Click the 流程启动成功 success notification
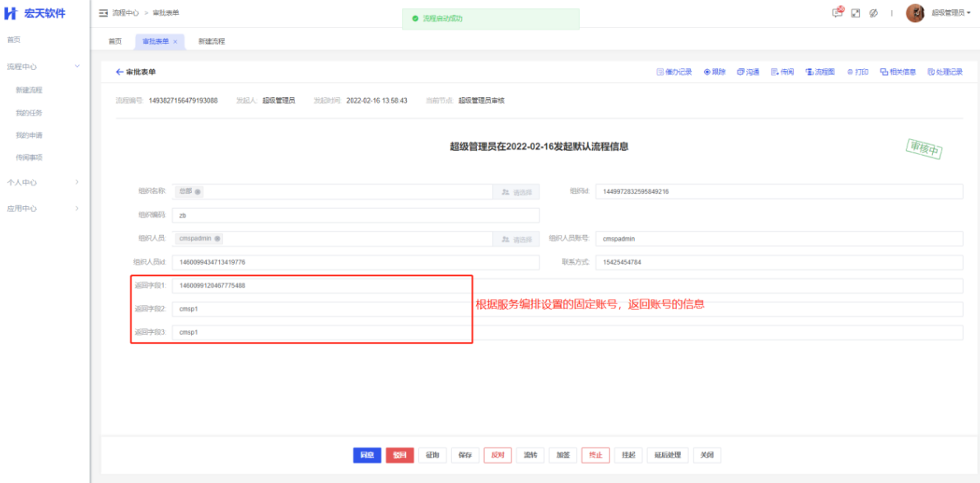Viewport: 980px width, 483px height. click(491, 19)
